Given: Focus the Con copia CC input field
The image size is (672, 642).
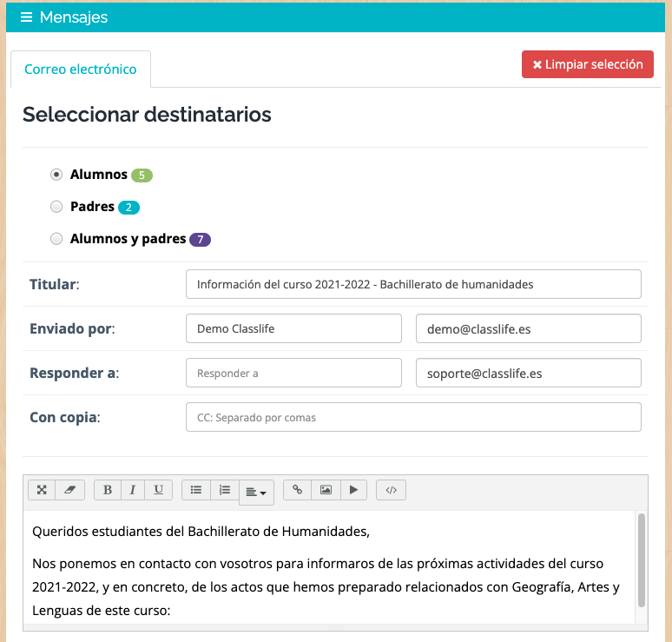Looking at the screenshot, I should [413, 417].
